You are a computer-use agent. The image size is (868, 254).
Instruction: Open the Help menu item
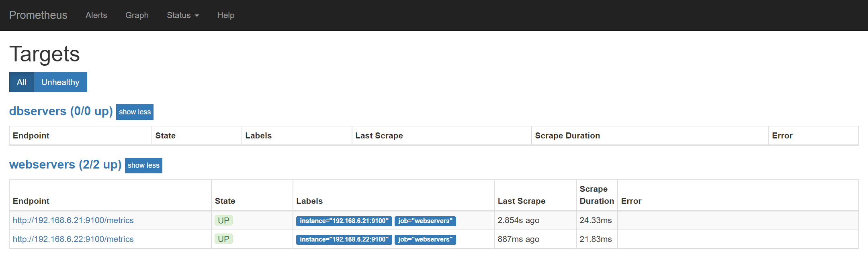pos(226,15)
